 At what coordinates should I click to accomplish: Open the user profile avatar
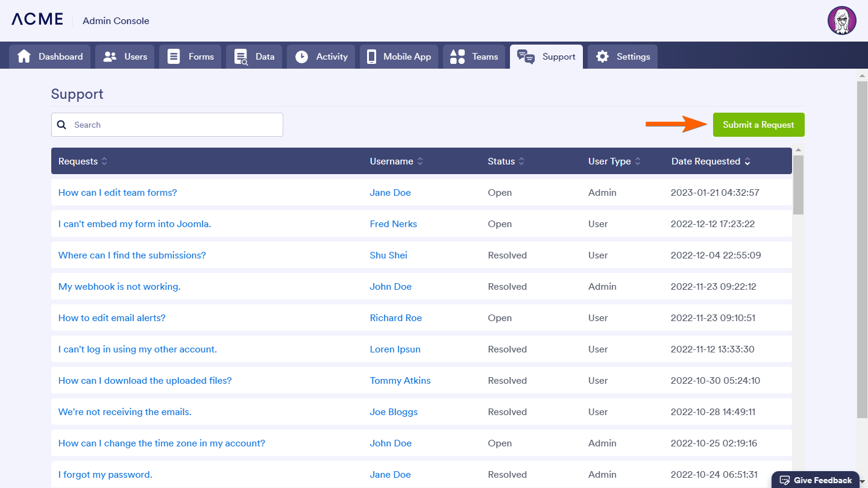point(841,21)
